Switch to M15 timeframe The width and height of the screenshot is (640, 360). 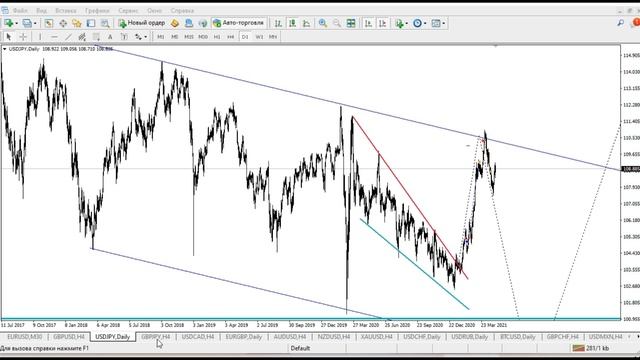(189, 37)
